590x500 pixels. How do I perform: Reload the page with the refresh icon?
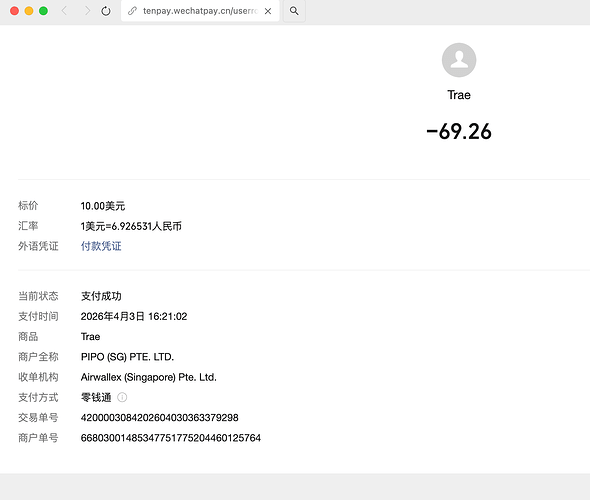106,11
